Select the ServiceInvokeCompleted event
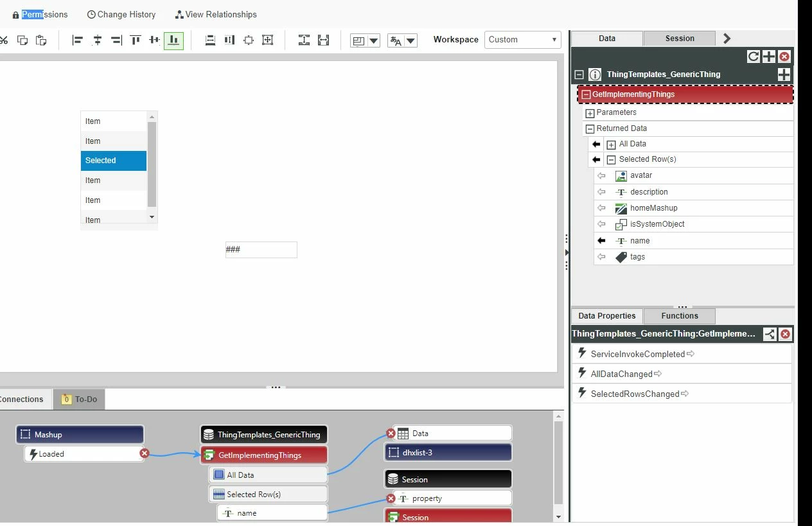 [682, 354]
